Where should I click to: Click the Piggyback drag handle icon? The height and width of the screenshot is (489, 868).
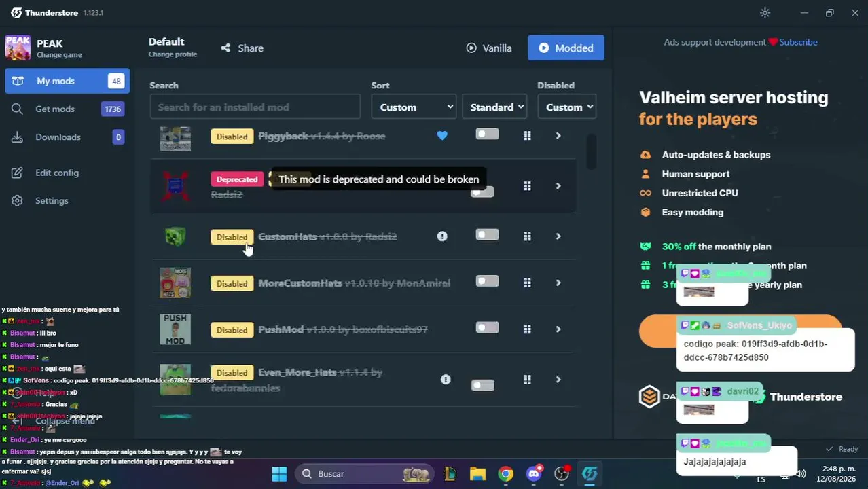point(527,136)
